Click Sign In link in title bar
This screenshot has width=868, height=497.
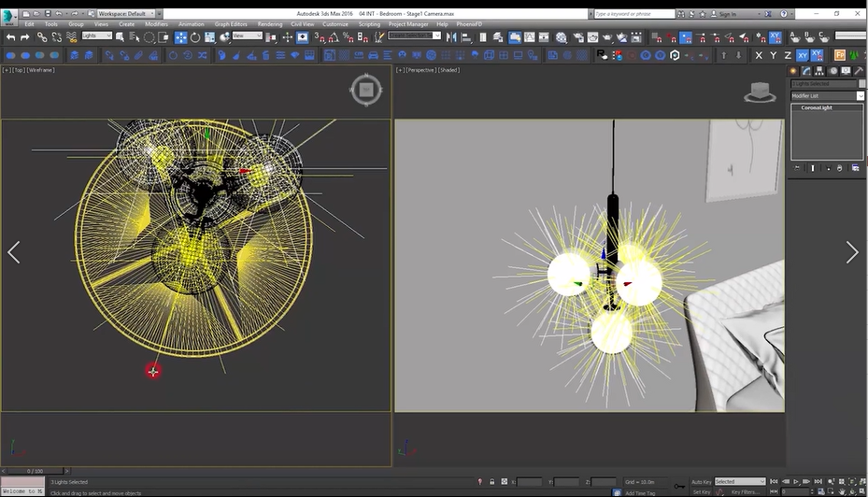pyautogui.click(x=728, y=14)
